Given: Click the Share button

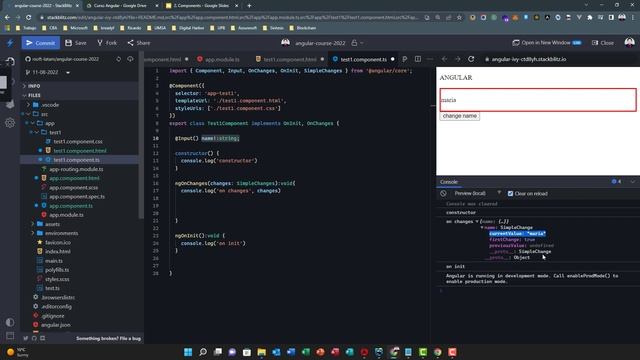Looking at the screenshot, I should point(139,43).
